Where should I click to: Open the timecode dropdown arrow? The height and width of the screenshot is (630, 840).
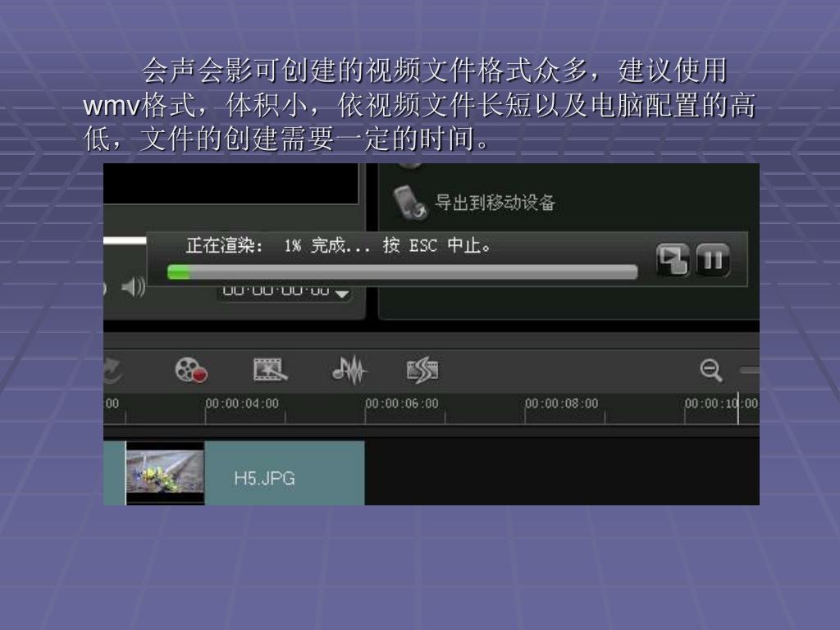(x=342, y=293)
